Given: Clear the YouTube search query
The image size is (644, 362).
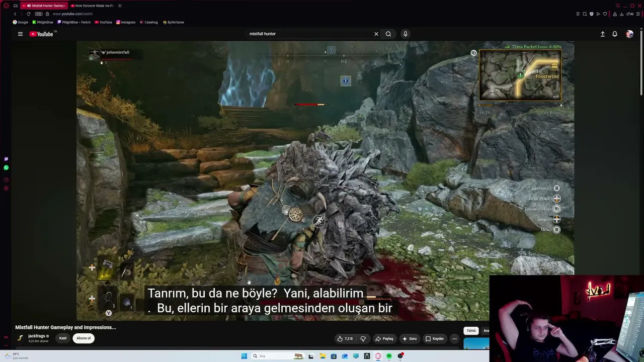Looking at the screenshot, I should click(376, 34).
